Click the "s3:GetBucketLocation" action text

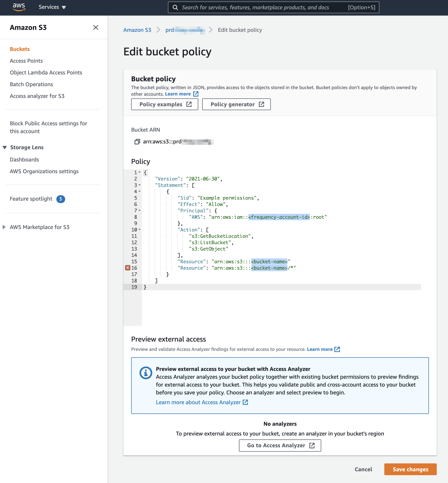220,236
